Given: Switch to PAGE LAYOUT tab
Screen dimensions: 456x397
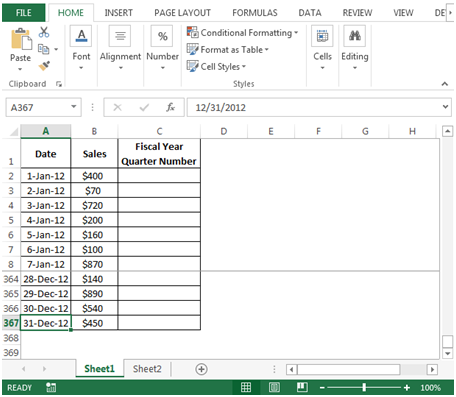Looking at the screenshot, I should (182, 13).
